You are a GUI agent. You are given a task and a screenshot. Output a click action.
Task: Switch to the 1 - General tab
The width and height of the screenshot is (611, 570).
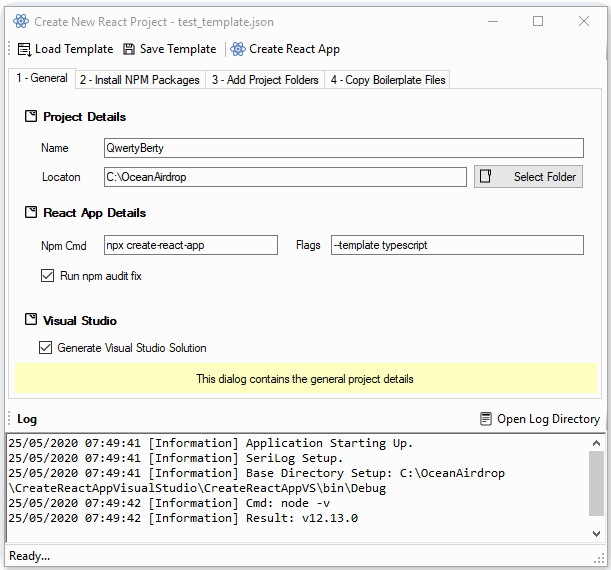click(42, 78)
